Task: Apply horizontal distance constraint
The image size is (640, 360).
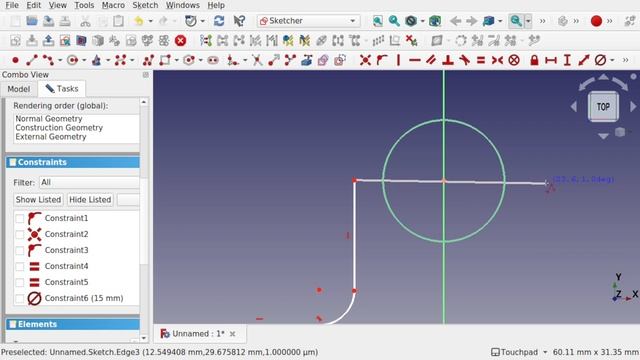Action: [551, 60]
